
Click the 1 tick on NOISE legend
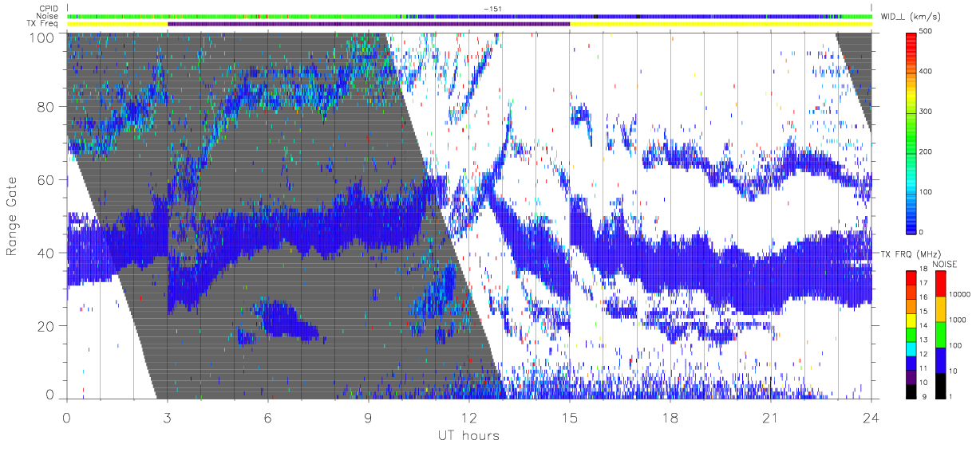[949, 396]
